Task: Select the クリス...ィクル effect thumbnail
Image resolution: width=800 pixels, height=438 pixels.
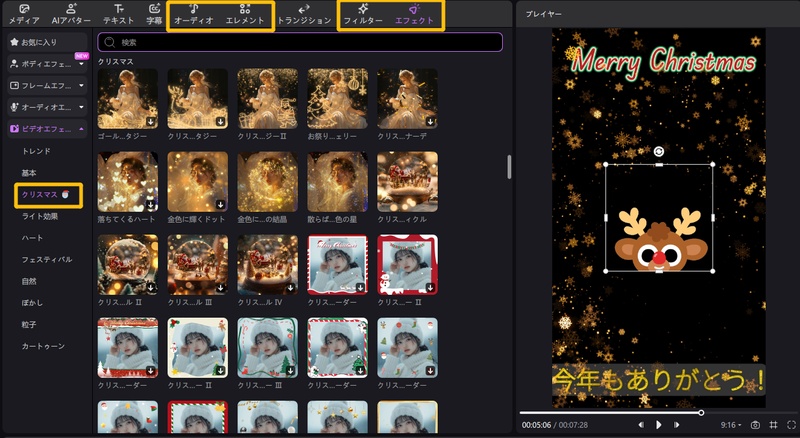Action: 407,181
